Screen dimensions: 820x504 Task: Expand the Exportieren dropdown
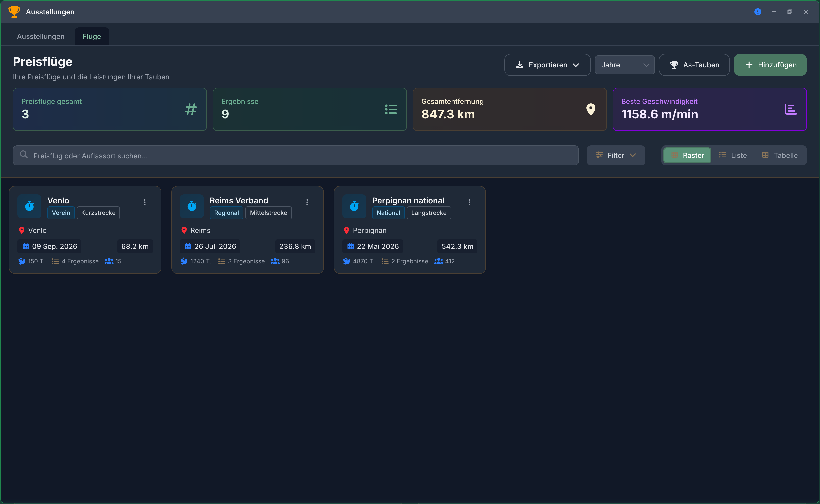[547, 65]
